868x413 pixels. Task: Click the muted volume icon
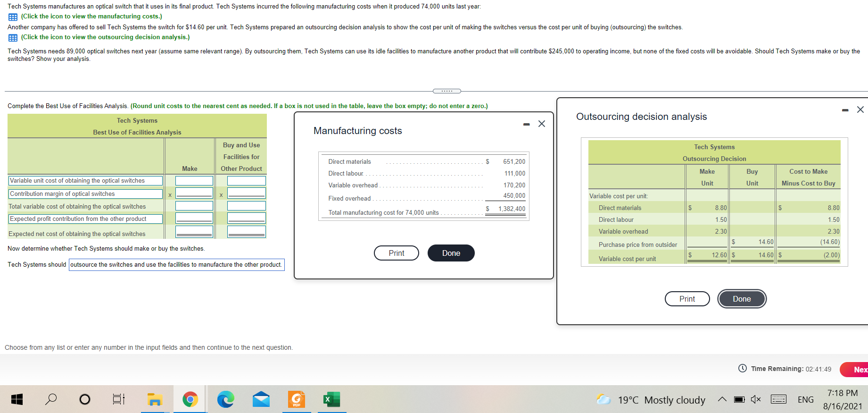click(x=756, y=399)
